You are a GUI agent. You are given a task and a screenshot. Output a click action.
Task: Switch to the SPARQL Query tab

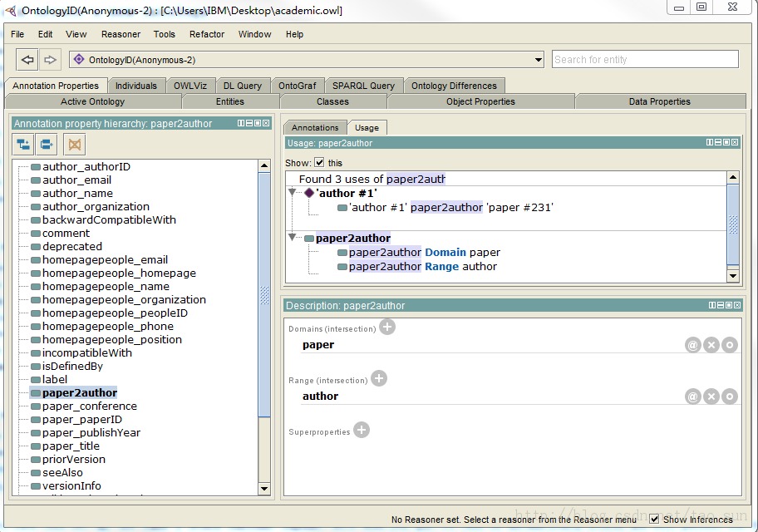(363, 86)
